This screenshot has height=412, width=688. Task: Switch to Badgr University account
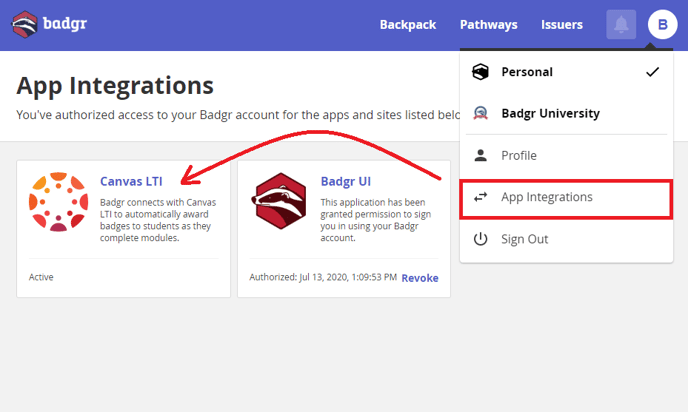click(566, 113)
